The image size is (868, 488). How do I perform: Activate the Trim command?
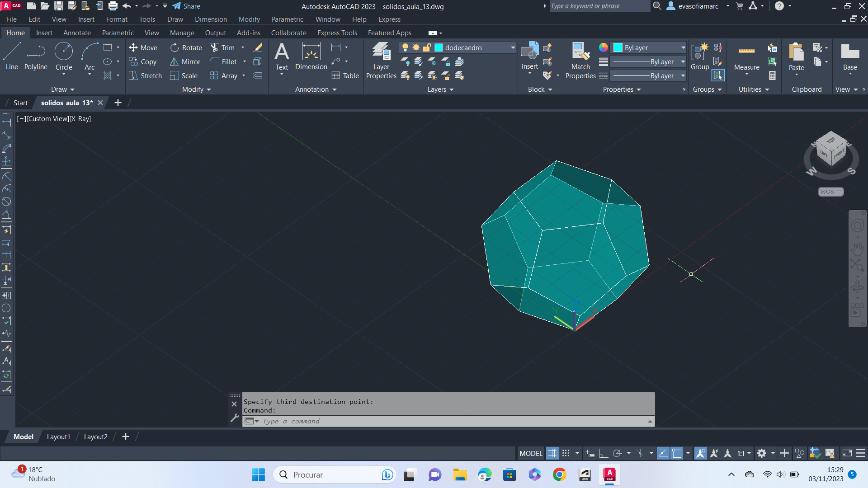point(222,47)
